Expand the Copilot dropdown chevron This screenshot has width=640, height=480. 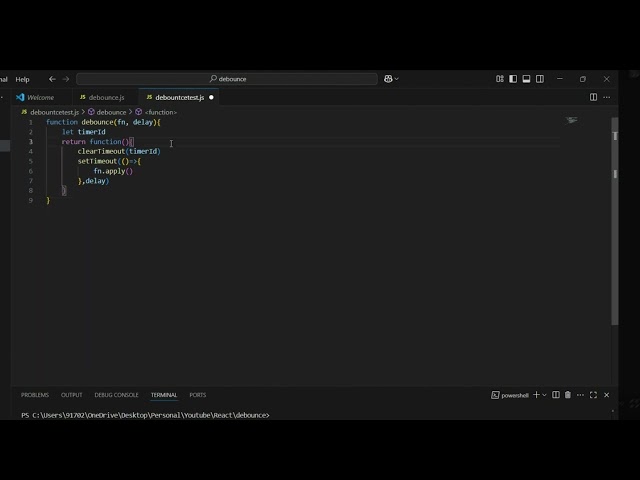397,79
